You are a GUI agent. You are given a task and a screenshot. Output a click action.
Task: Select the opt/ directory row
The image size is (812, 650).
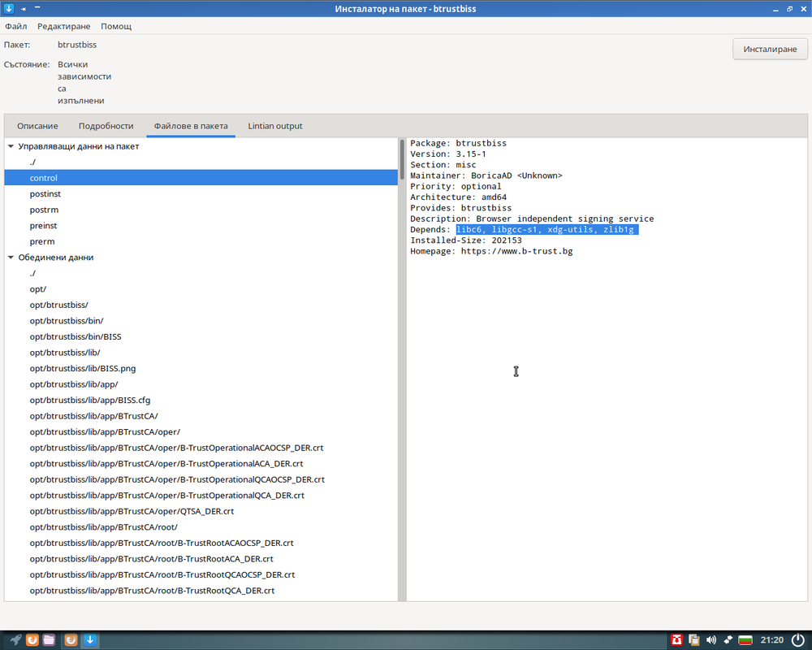[201, 289]
